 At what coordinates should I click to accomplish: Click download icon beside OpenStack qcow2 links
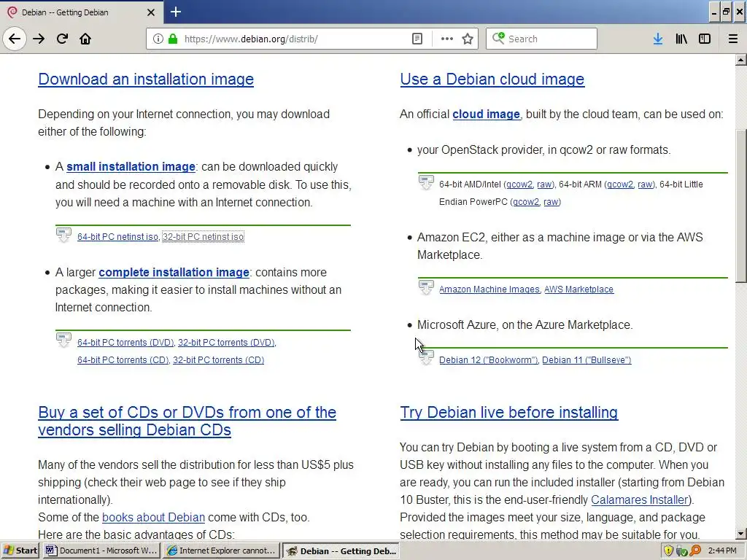(x=426, y=182)
